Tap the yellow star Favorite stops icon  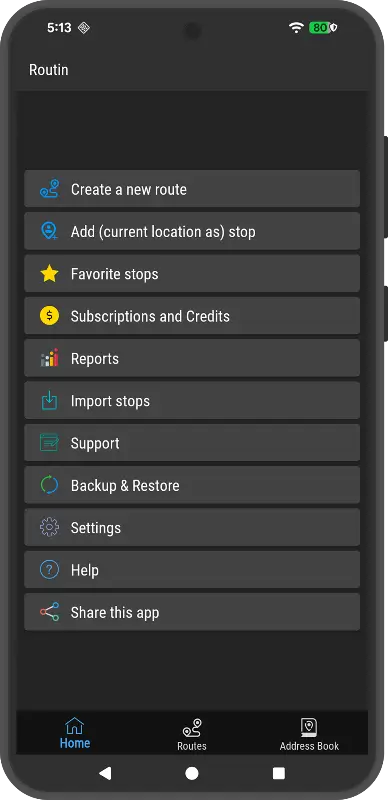click(x=50, y=273)
